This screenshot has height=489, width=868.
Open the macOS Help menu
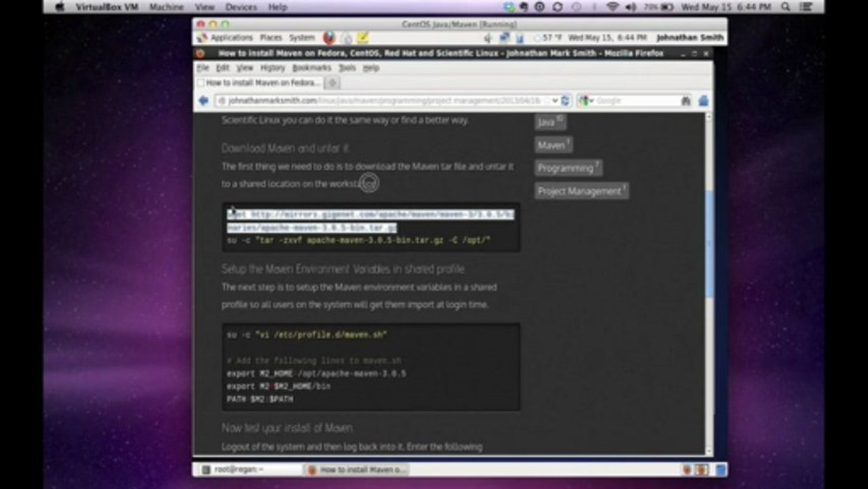pos(278,7)
